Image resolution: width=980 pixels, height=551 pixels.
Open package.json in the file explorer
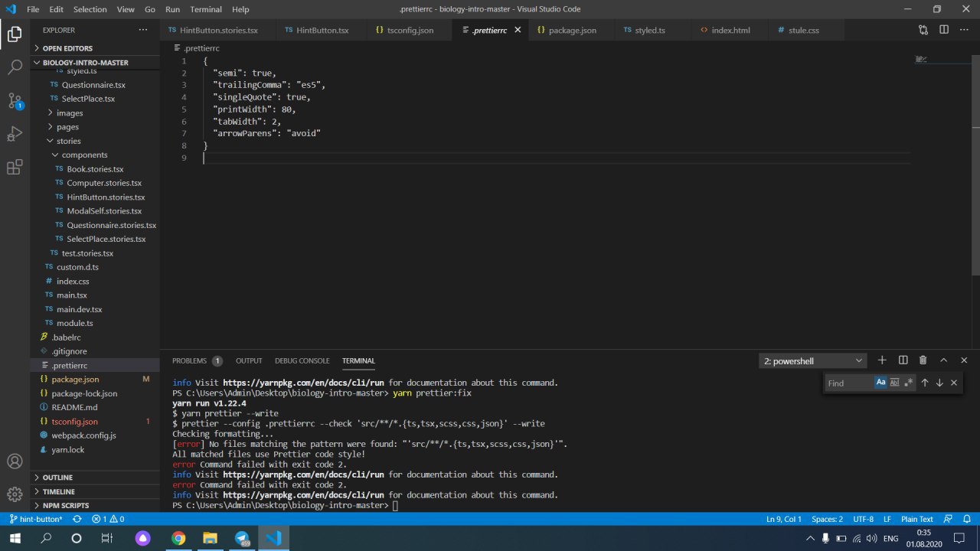click(95, 379)
